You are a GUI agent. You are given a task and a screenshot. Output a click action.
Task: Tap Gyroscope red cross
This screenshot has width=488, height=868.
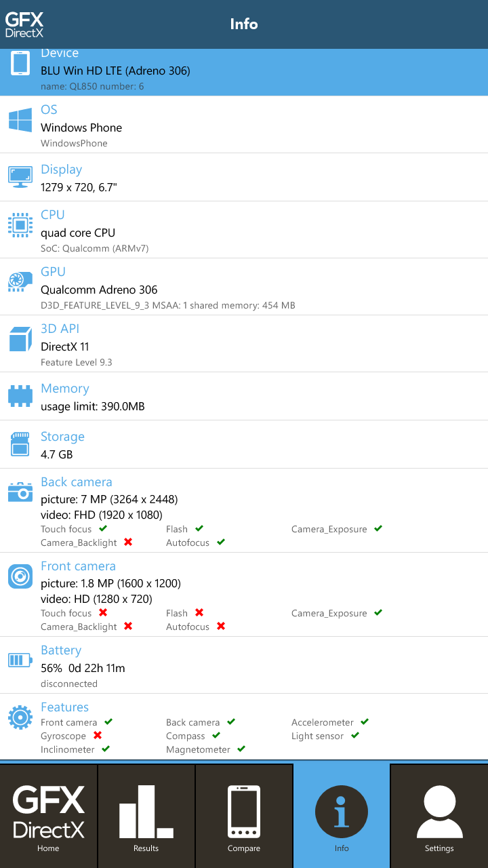98,735
